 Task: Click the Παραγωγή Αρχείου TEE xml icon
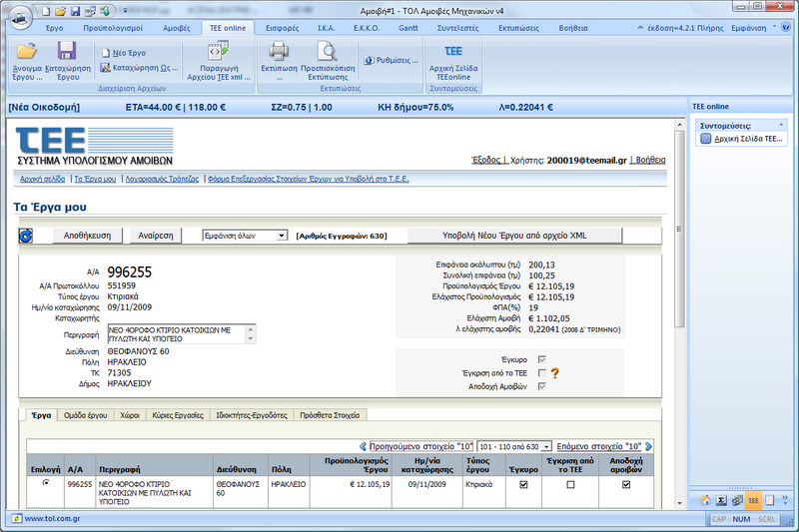click(217, 52)
